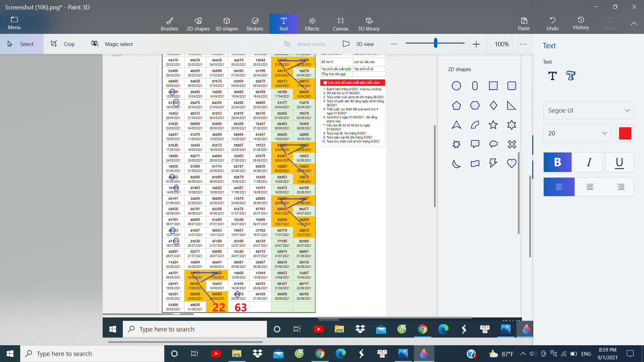644x362 pixels.
Task: Open the See more options menu
Action: 523,44
